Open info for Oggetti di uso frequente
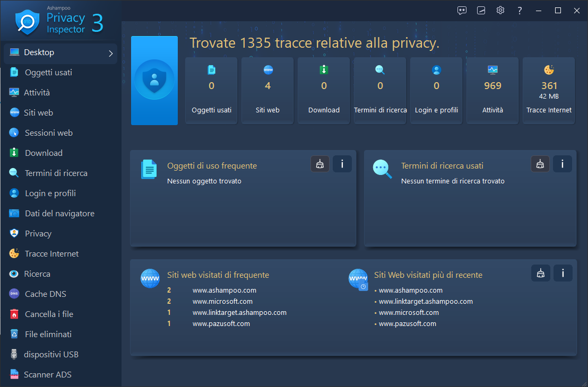 pyautogui.click(x=342, y=164)
